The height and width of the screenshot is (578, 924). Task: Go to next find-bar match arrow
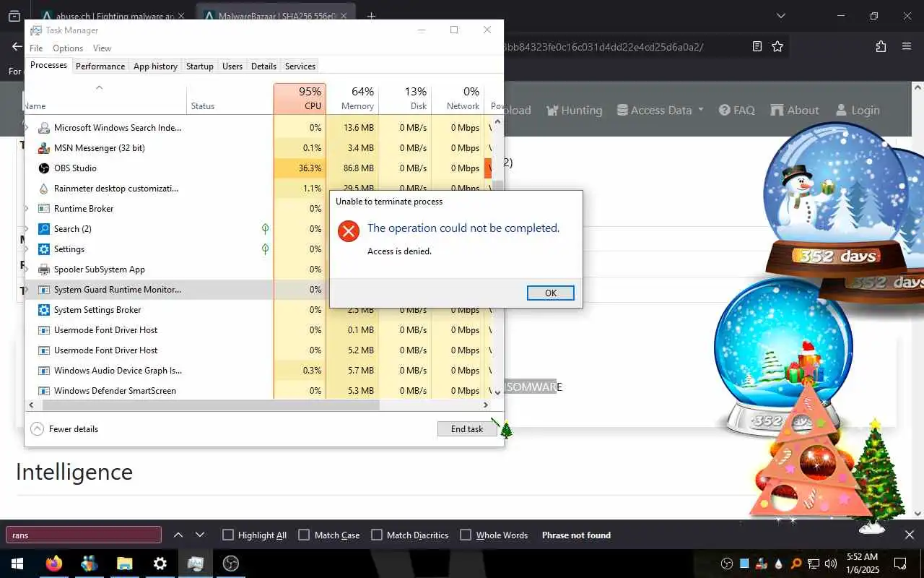pyautogui.click(x=200, y=535)
